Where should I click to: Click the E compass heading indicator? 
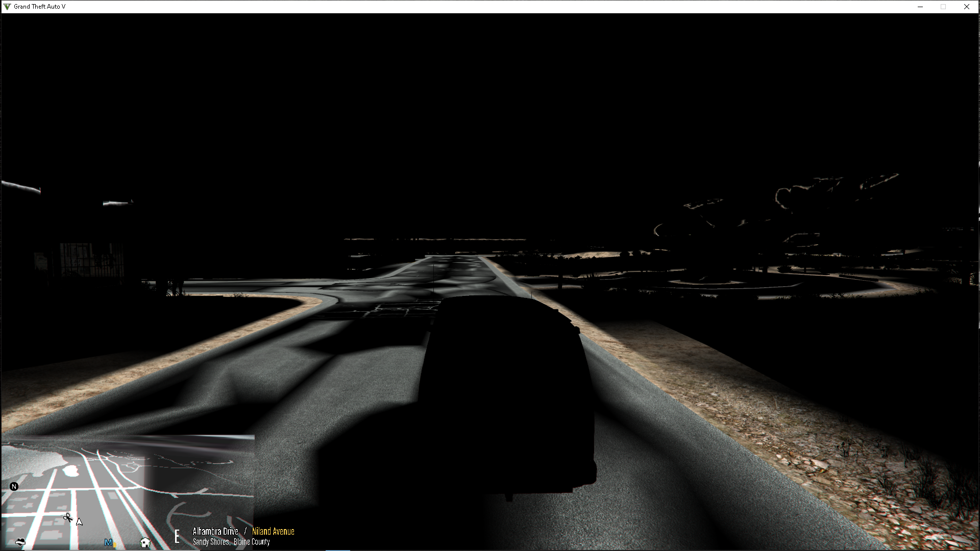(177, 536)
